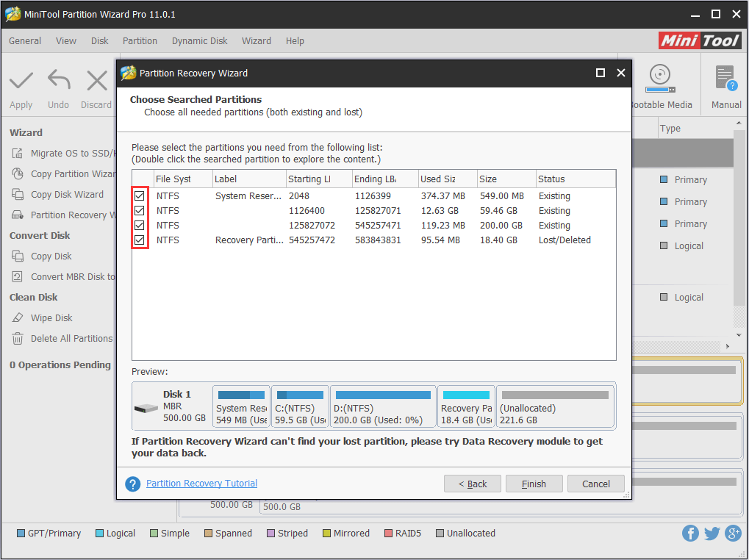The image size is (749, 560).
Task: Click scroll down arrow in main partition list
Action: 739,335
